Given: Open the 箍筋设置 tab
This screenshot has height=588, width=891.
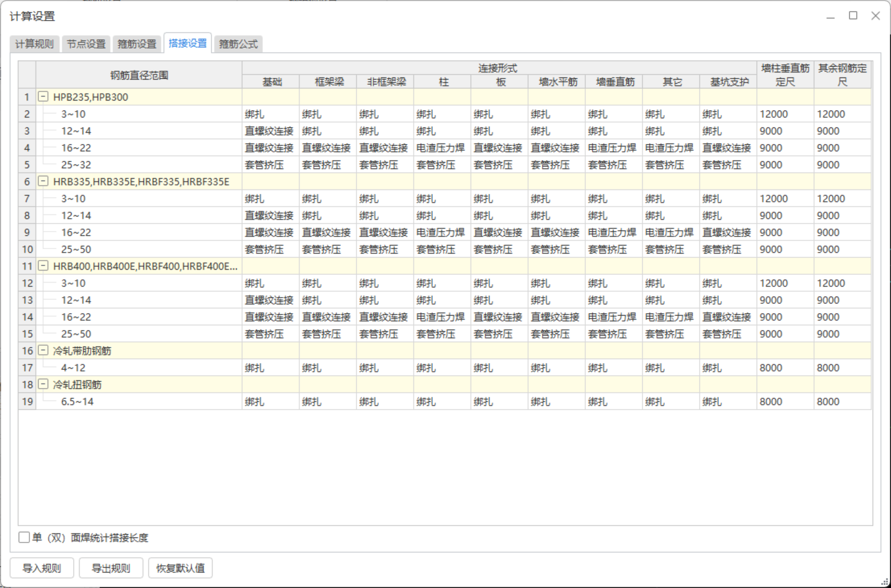Looking at the screenshot, I should pyautogui.click(x=137, y=44).
